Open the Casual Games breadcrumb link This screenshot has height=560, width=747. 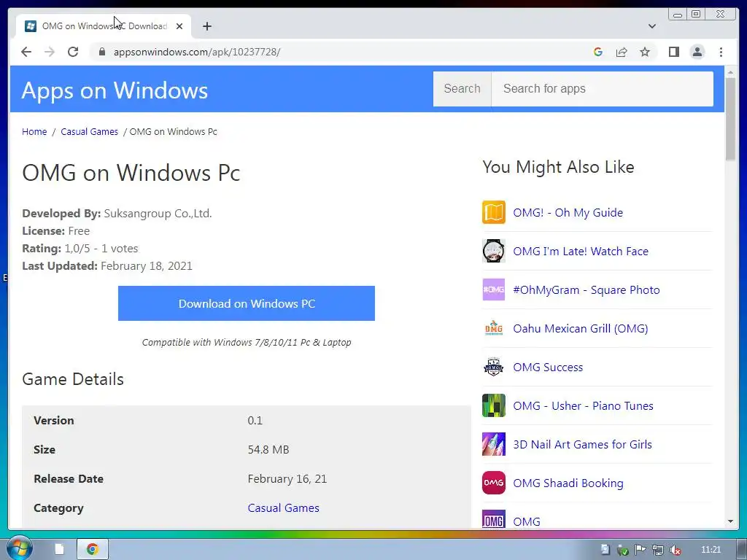[x=89, y=131]
